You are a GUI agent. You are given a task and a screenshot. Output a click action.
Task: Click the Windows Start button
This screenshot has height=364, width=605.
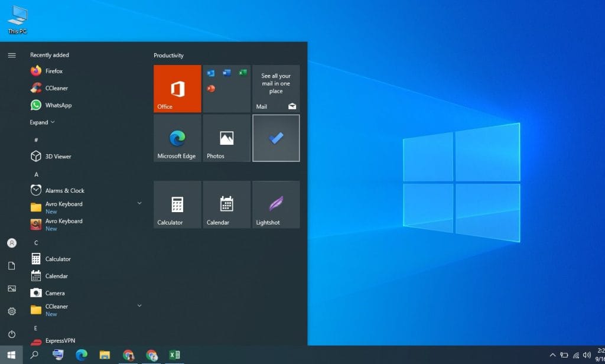pos(11,355)
